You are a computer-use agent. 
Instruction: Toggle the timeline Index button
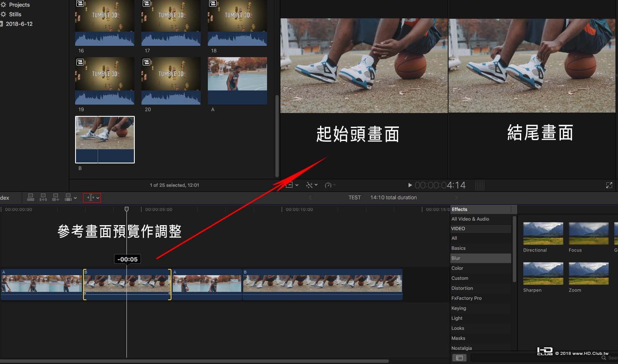[x=5, y=198]
